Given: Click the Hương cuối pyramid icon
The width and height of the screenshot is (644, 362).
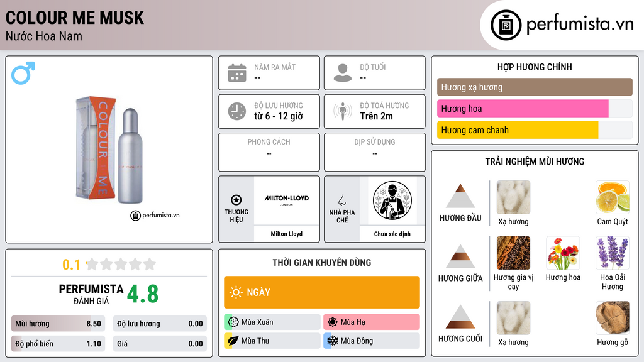Looking at the screenshot, I should 460,317.
